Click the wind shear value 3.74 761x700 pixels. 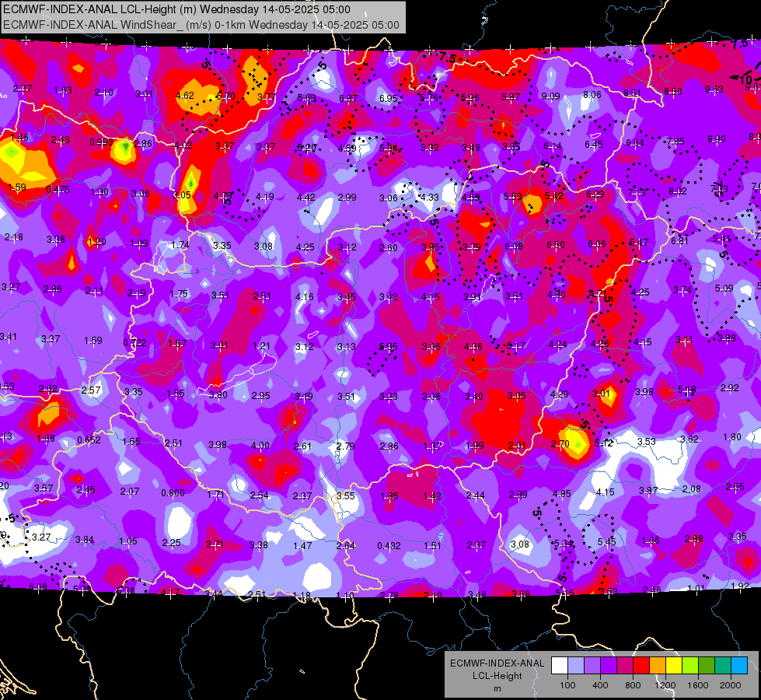pyautogui.click(x=682, y=290)
